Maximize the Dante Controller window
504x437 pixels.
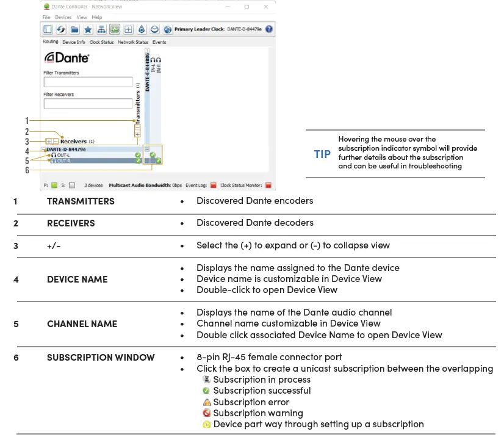point(247,7)
